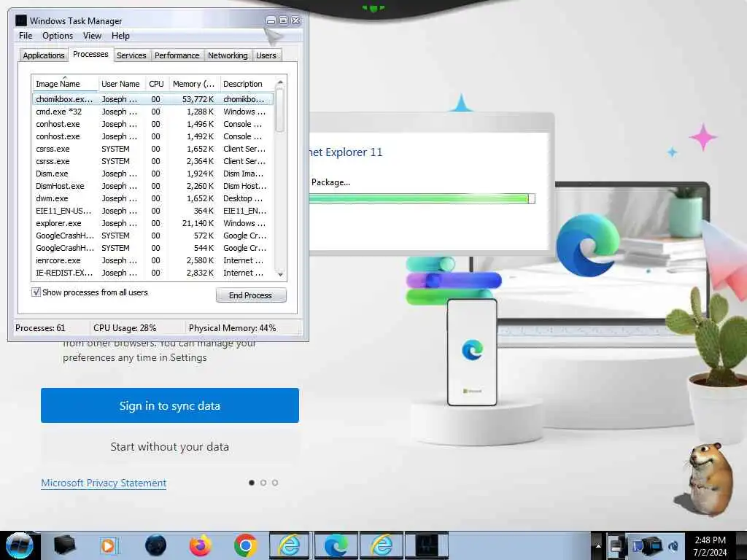Image resolution: width=747 pixels, height=560 pixels.
Task: Open the Help menu in Task Manager
Action: [120, 36]
